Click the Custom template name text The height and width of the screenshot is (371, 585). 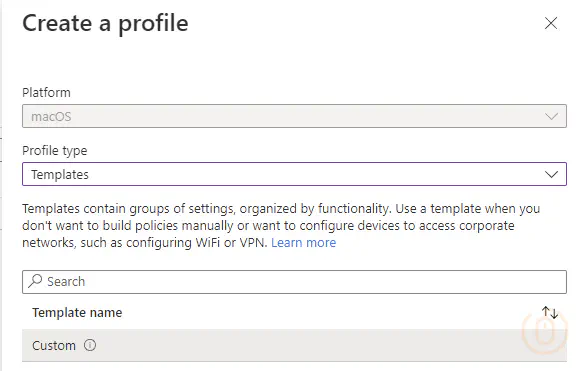54,345
